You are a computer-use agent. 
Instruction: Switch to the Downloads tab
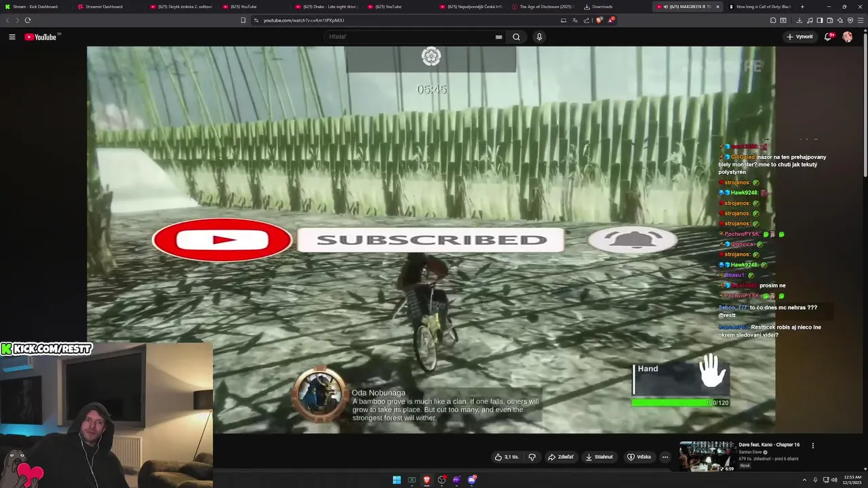(x=616, y=7)
